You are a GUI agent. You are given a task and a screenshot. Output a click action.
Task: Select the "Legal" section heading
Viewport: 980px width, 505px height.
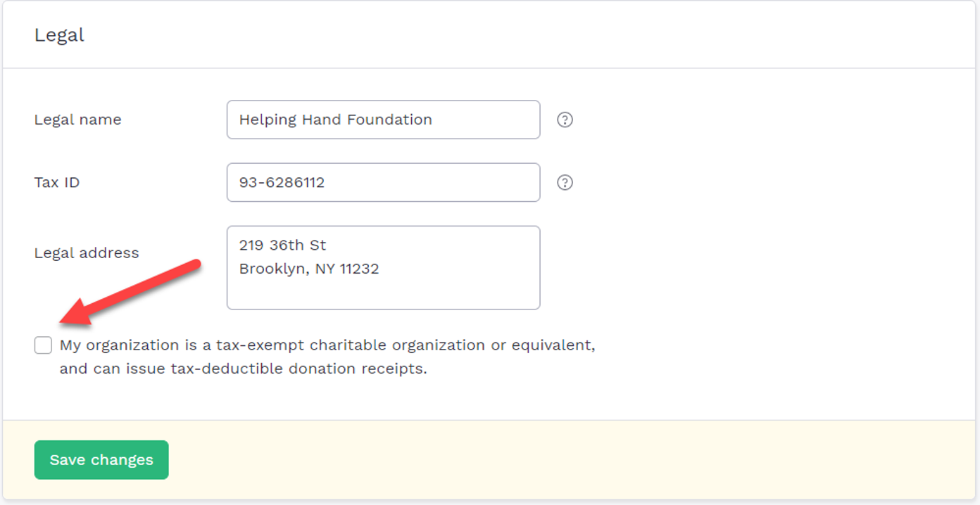pos(59,35)
